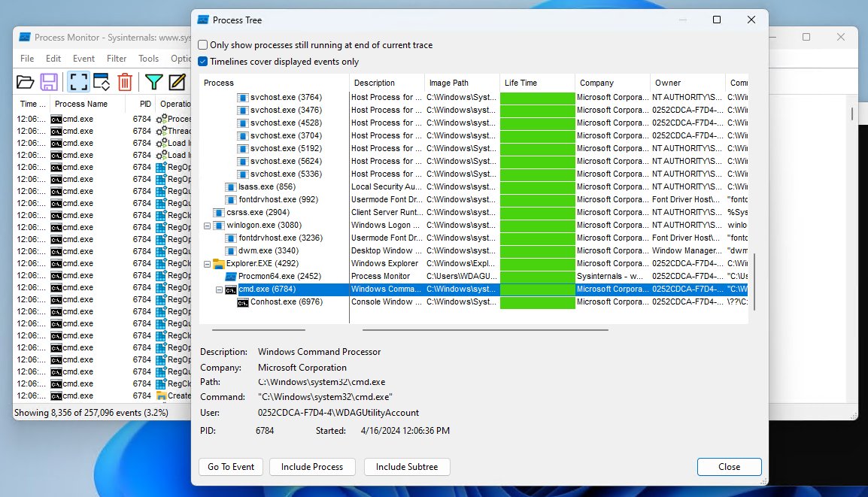Click the PID column header in Process Monitor
The height and width of the screenshot is (497, 868).
(x=141, y=104)
